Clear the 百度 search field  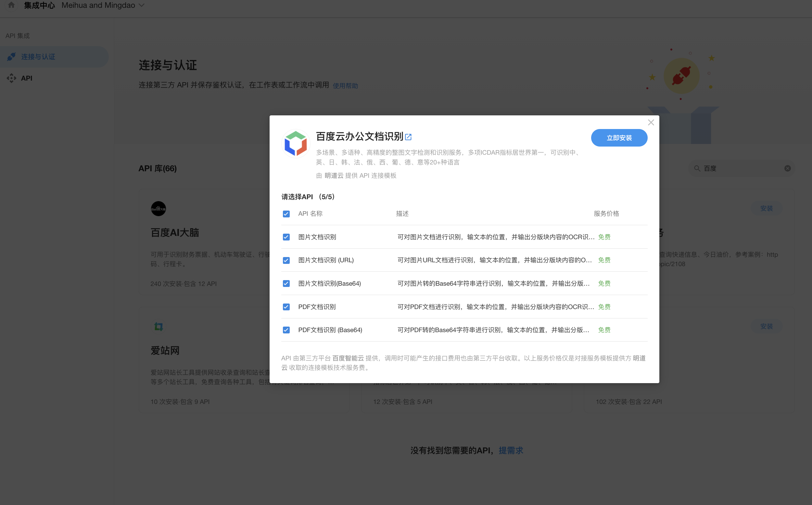[787, 168]
